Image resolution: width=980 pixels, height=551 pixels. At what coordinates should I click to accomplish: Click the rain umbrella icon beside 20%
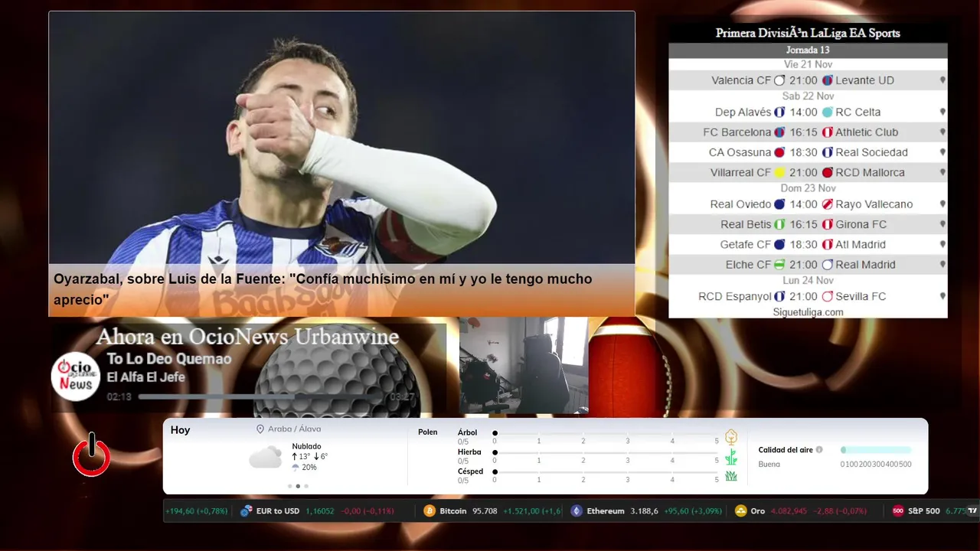click(296, 468)
